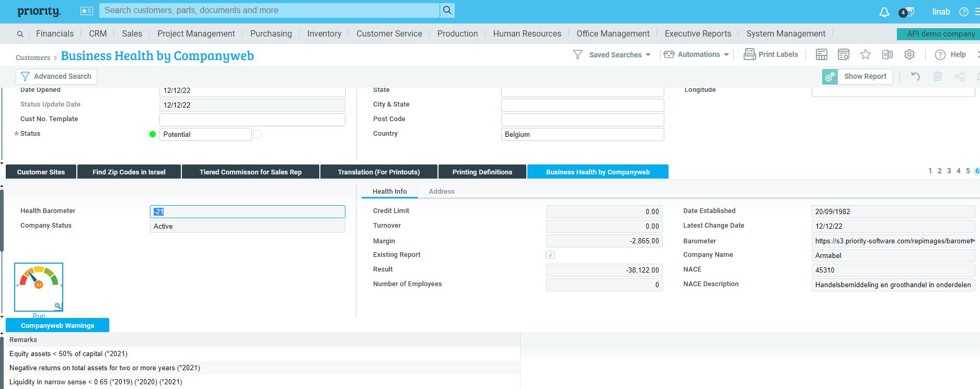980x389 pixels.
Task: Click the Print Labels printer icon
Action: click(750, 54)
